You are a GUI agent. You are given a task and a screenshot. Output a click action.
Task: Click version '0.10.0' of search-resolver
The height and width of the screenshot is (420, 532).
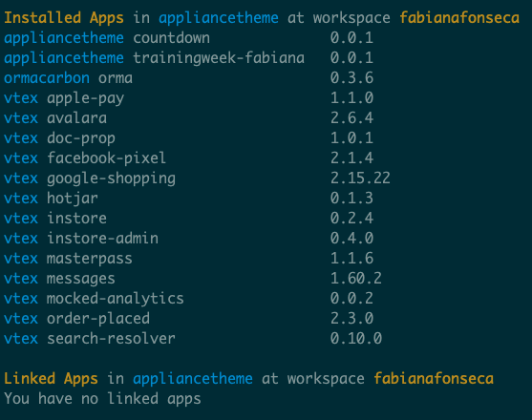point(356,338)
